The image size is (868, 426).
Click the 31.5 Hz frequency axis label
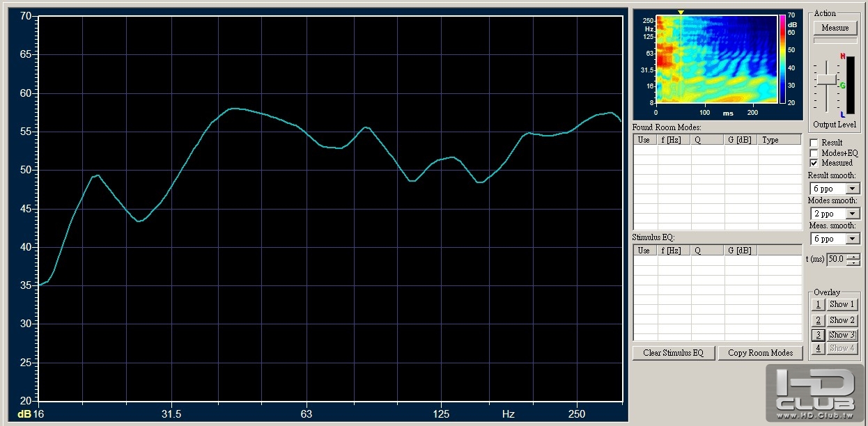pos(171,414)
